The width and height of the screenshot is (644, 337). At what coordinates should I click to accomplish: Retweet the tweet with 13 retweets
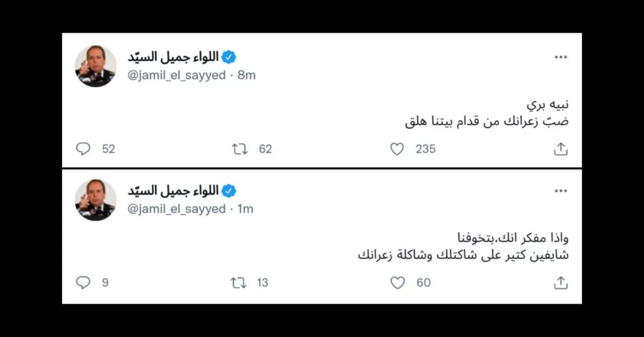tap(238, 283)
